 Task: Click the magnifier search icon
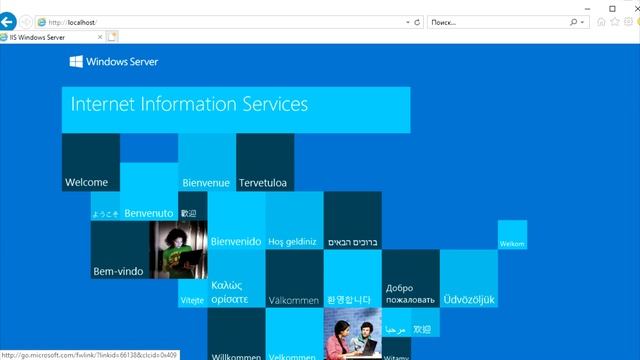click(x=573, y=22)
